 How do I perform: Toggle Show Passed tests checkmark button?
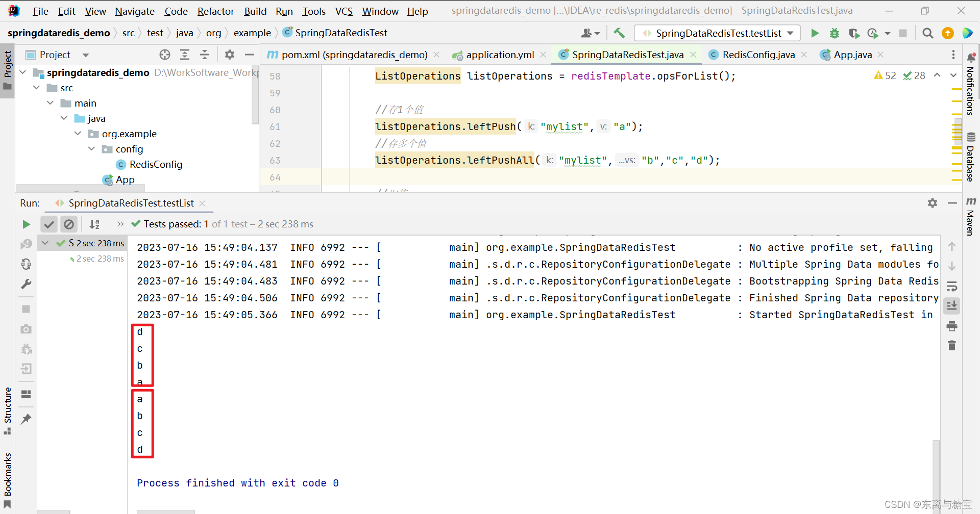[49, 224]
